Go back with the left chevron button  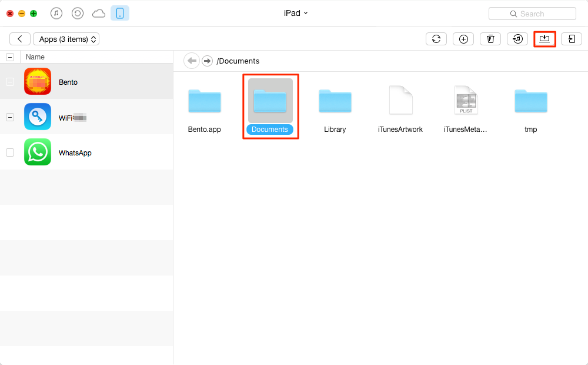click(20, 39)
